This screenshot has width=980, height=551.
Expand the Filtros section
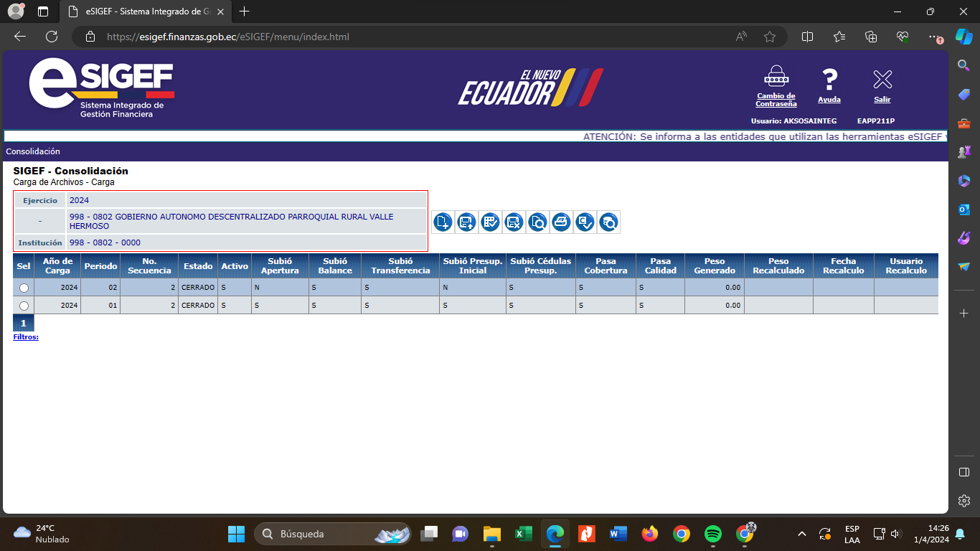26,336
